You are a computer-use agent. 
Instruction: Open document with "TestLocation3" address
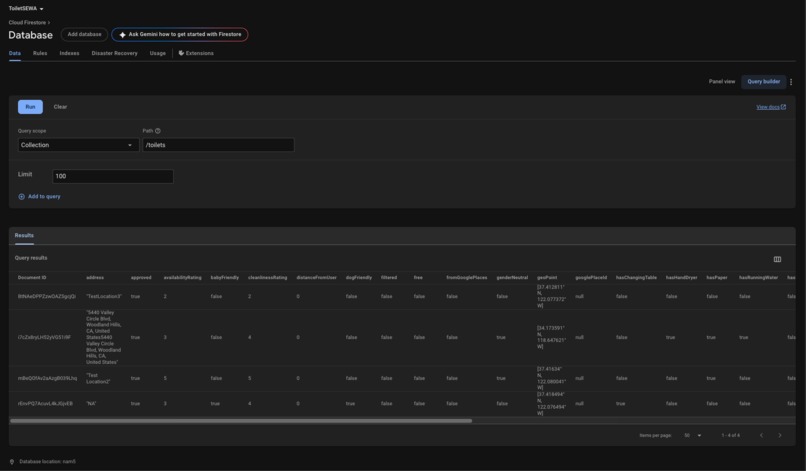[47, 297]
